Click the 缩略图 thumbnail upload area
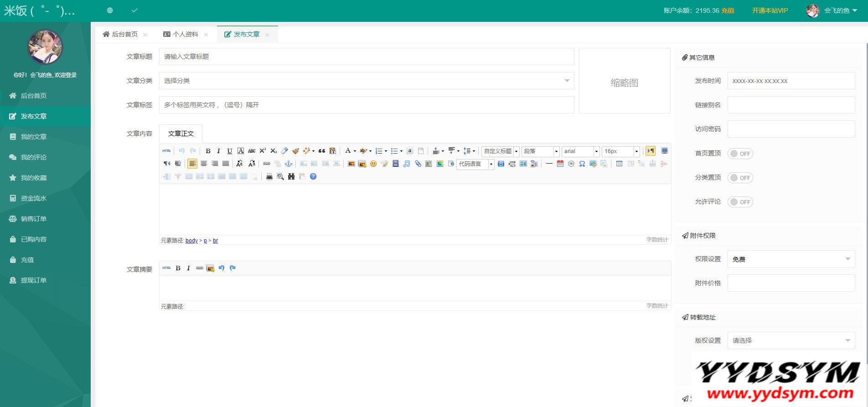 [625, 81]
